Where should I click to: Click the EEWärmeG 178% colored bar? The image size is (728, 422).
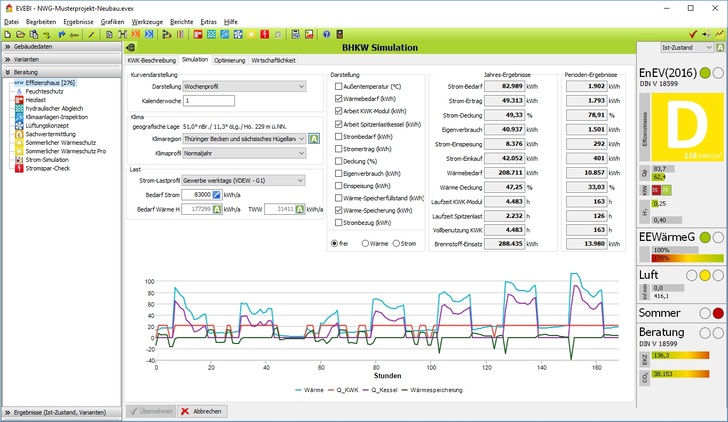click(687, 258)
